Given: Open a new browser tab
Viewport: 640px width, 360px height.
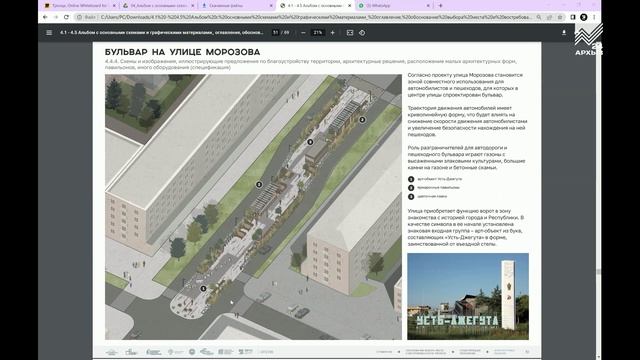Looking at the screenshot, I should pyautogui.click(x=440, y=6).
